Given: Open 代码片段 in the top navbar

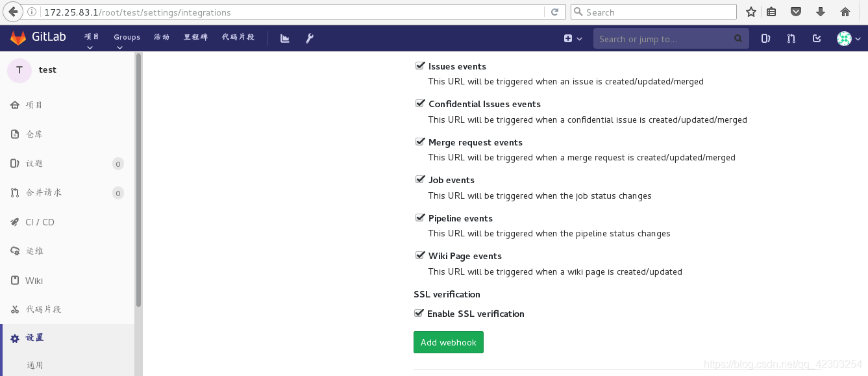Looking at the screenshot, I should tap(238, 37).
